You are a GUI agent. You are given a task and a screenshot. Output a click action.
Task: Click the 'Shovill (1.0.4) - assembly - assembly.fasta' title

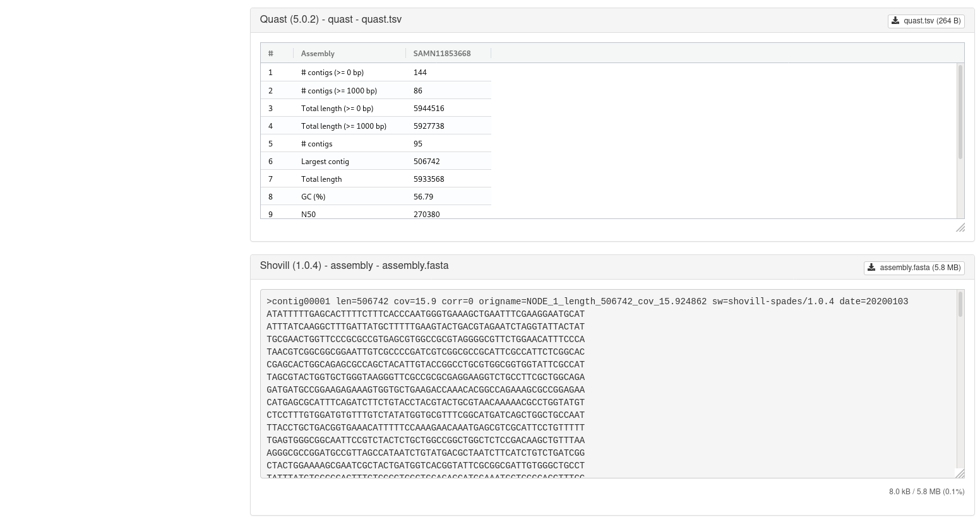[x=354, y=266]
